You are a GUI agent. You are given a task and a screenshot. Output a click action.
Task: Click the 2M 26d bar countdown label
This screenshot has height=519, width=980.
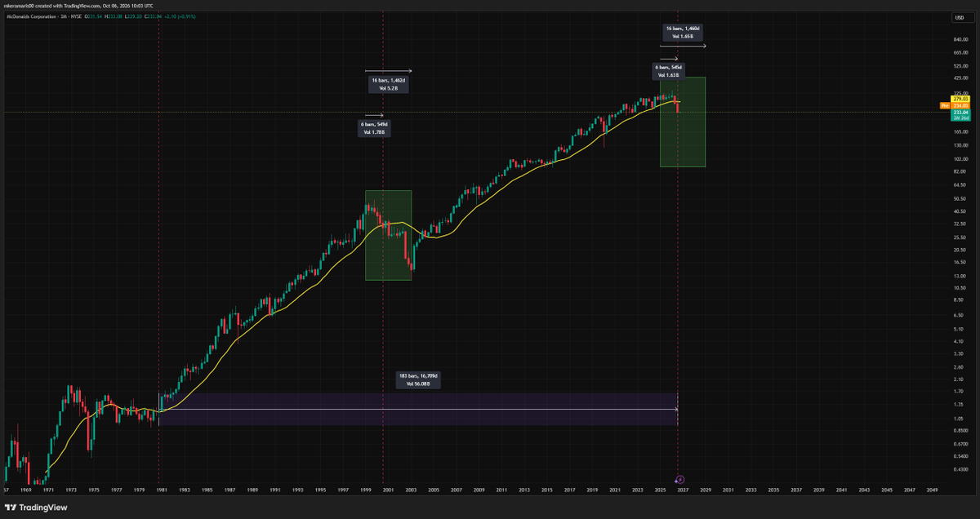pyautogui.click(x=960, y=118)
